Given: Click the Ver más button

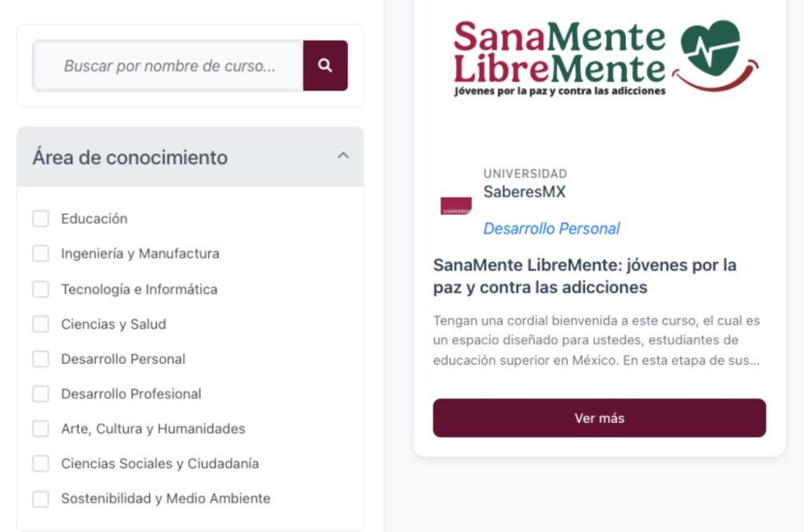Looking at the screenshot, I should click(599, 417).
